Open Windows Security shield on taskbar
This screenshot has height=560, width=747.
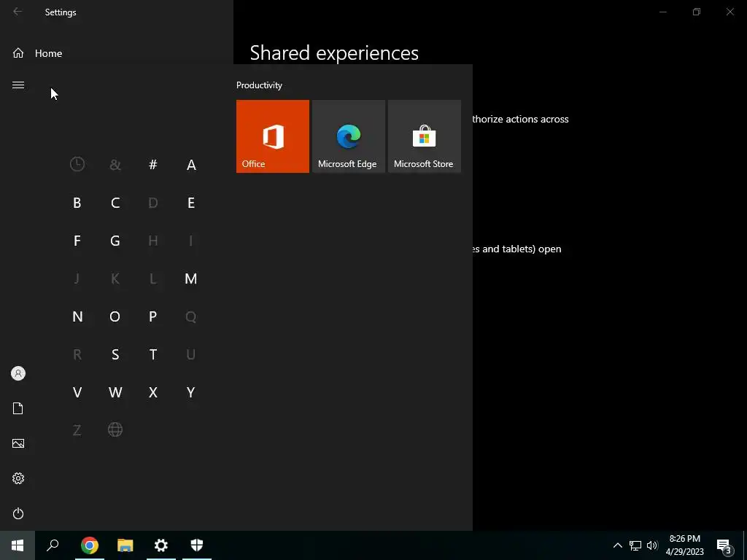pyautogui.click(x=197, y=545)
